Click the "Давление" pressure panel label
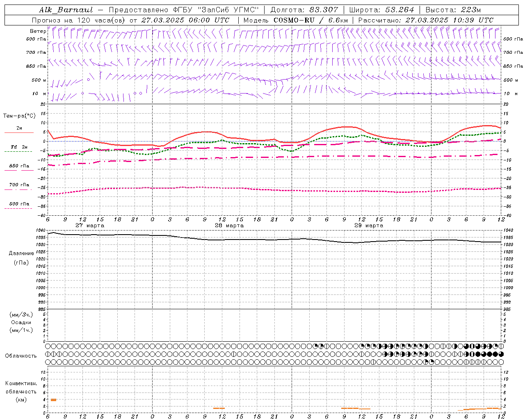 coord(21,253)
